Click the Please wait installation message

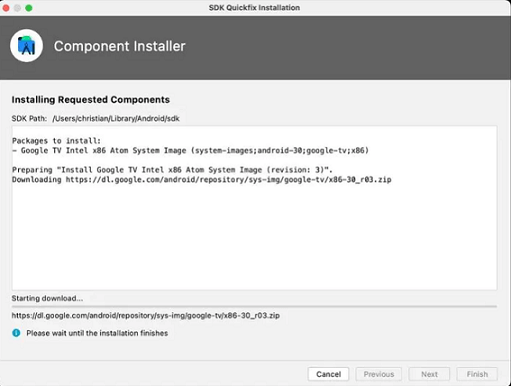point(97,333)
